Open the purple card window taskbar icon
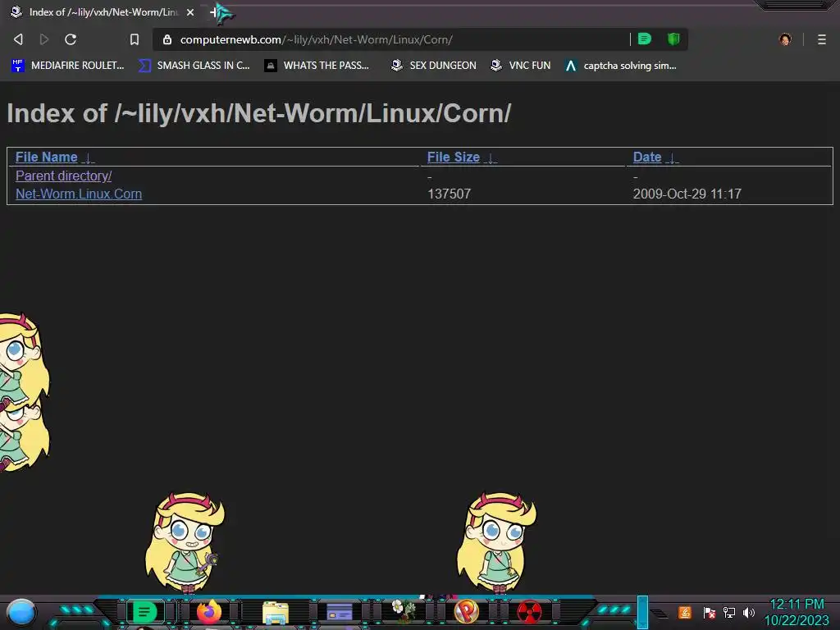 point(340,612)
